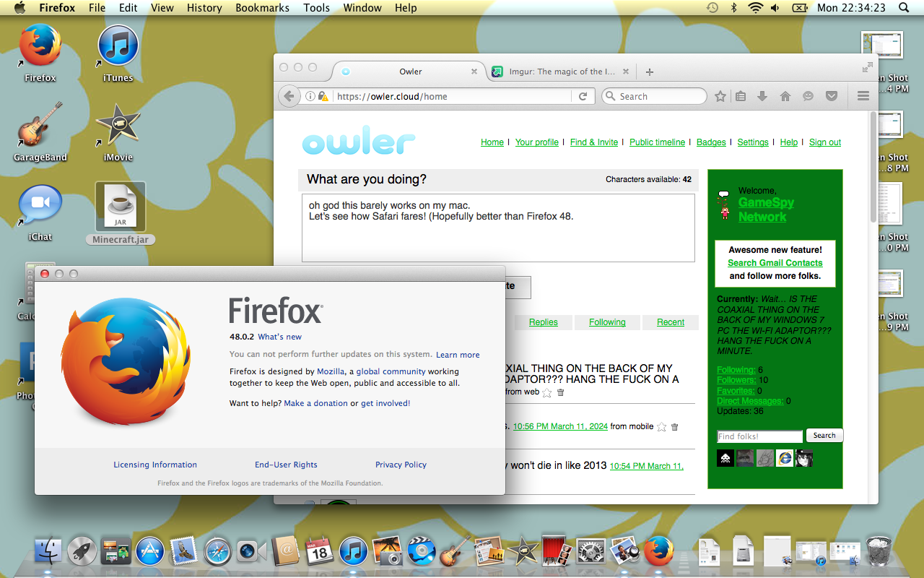Click the Pocket icon in toolbar
Screen dimensions: 924x578
831,96
